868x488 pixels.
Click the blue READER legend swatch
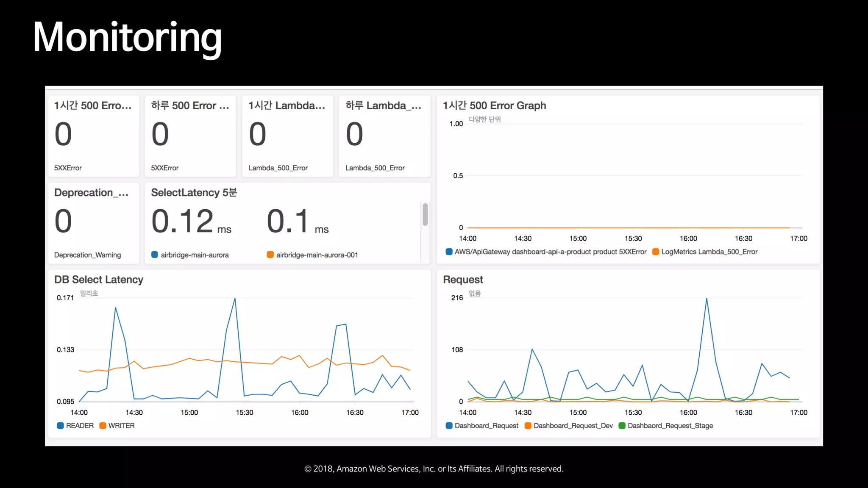point(60,425)
